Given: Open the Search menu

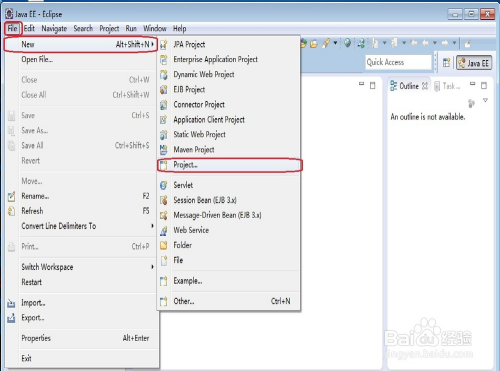Looking at the screenshot, I should coord(83,29).
